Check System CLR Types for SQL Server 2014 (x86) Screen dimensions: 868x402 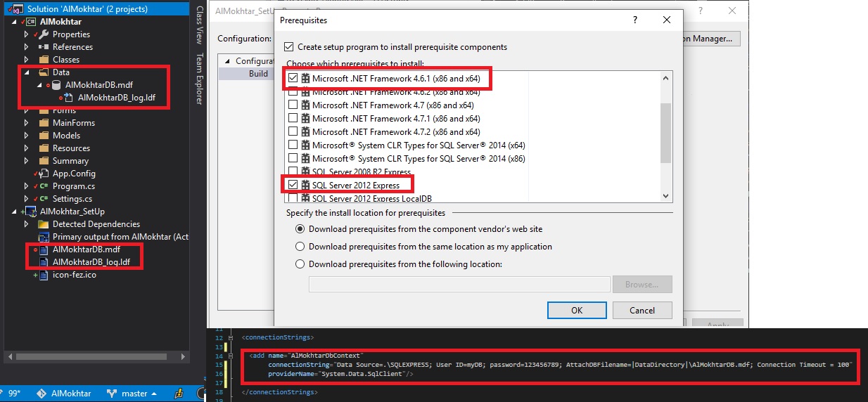[293, 159]
